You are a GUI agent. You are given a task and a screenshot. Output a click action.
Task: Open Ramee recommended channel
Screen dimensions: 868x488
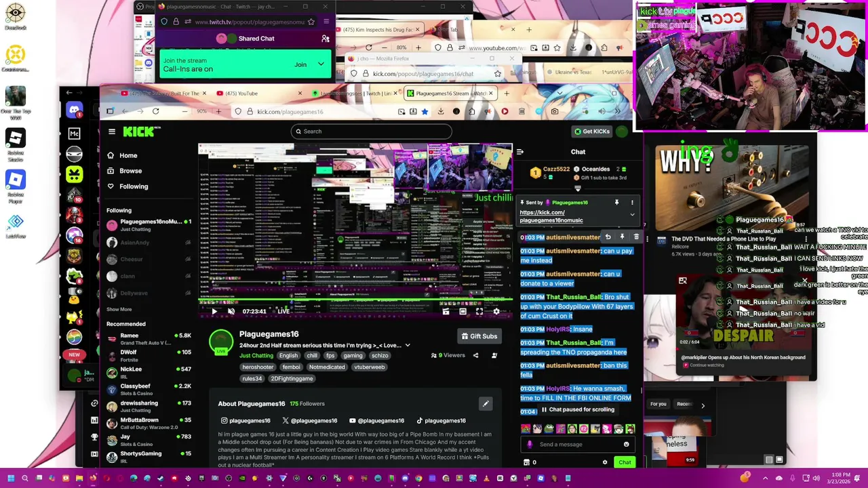pyautogui.click(x=149, y=339)
